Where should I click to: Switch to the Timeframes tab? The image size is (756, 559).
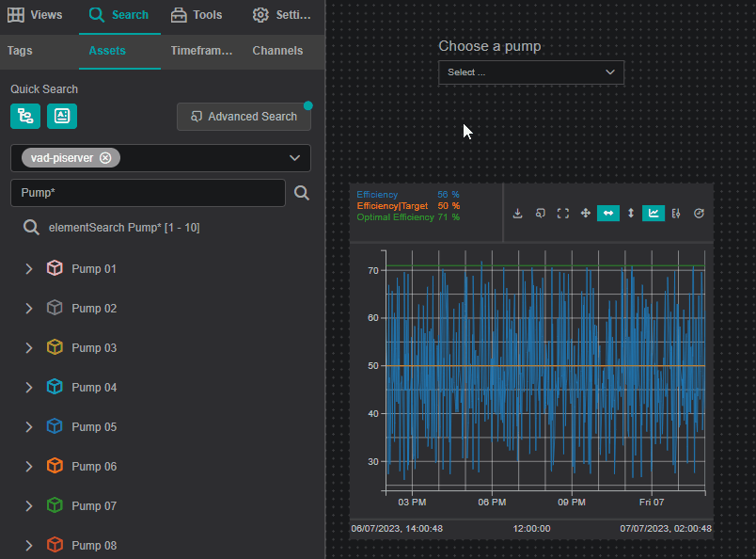tap(201, 51)
